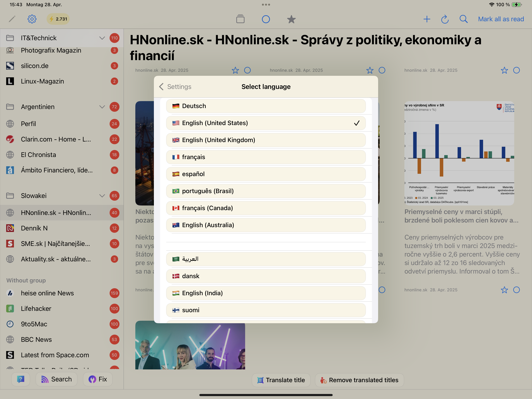Viewport: 532px width, 399px height.
Task: Star the second article card
Action: coord(370,71)
